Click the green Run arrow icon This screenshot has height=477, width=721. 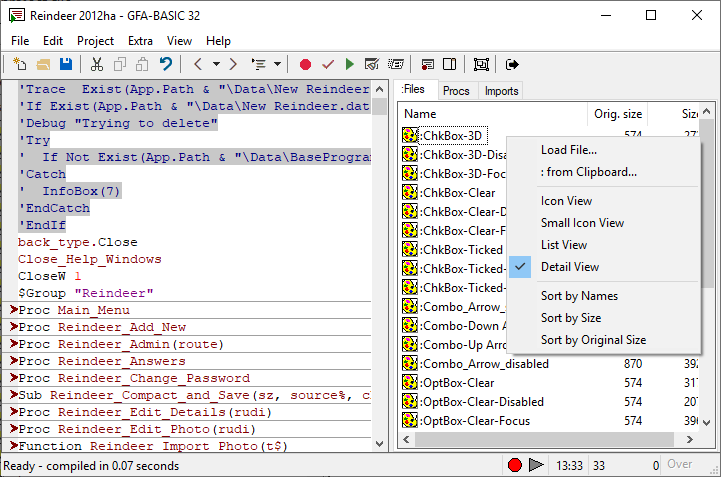[x=349, y=64]
